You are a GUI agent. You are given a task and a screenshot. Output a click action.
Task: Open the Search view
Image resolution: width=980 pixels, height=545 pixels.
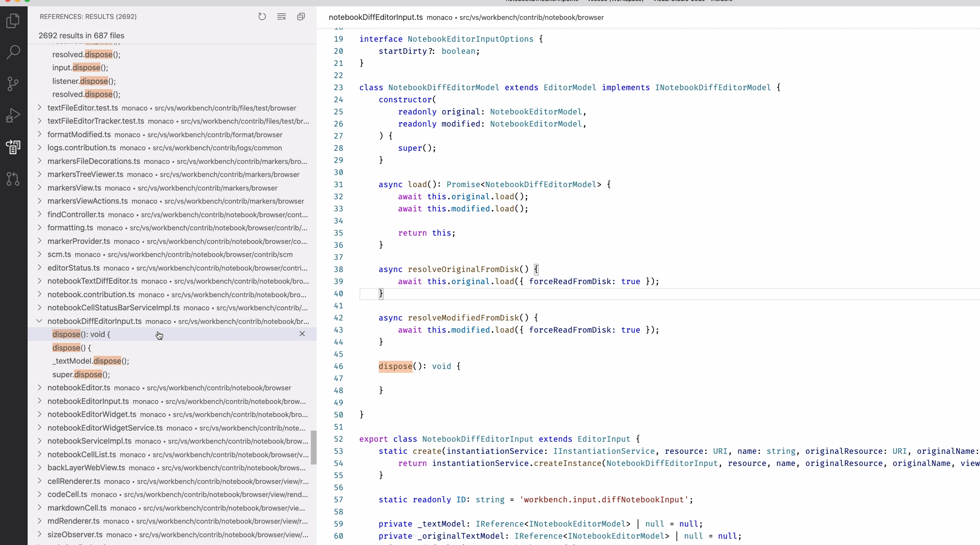coord(13,51)
